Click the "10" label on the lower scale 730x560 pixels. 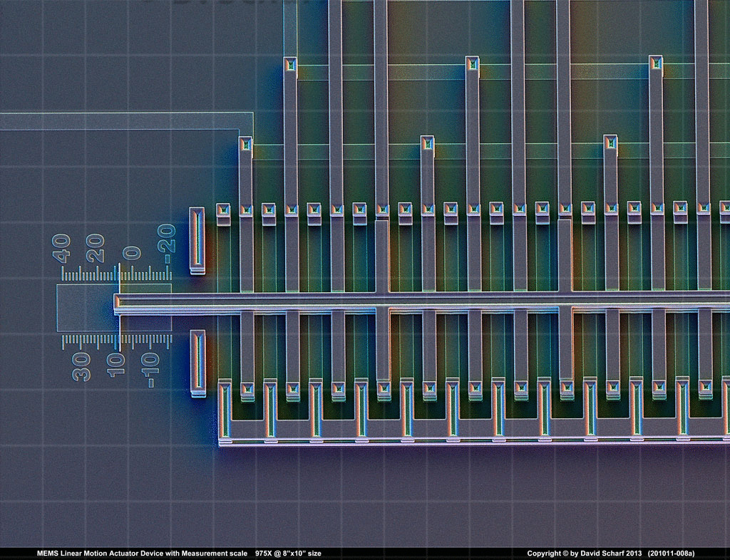(x=116, y=366)
